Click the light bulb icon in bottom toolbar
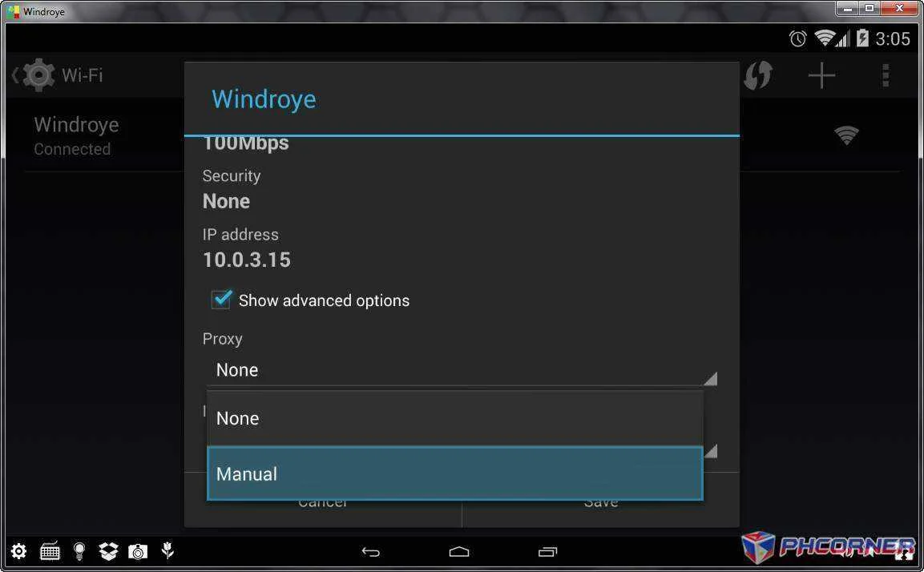 (79, 551)
